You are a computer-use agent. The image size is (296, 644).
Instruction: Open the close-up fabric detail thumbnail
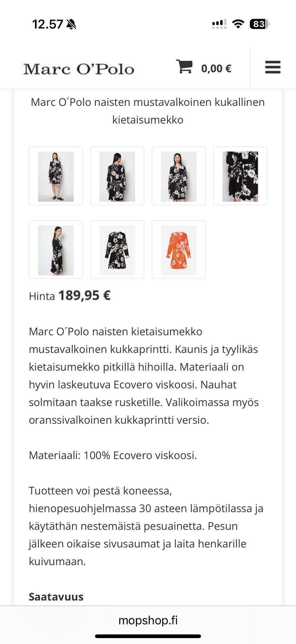[x=240, y=176]
